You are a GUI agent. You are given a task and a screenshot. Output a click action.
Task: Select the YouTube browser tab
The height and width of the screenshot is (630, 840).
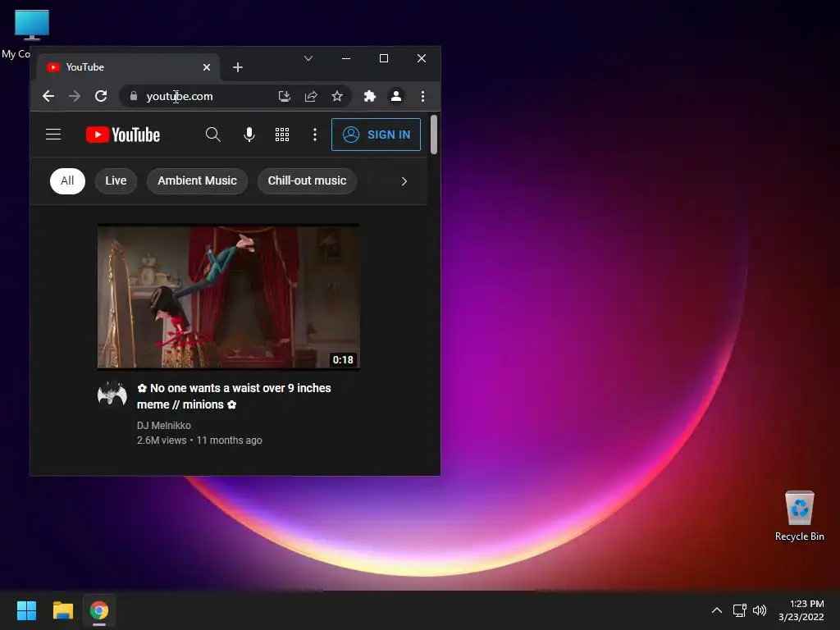click(x=128, y=67)
